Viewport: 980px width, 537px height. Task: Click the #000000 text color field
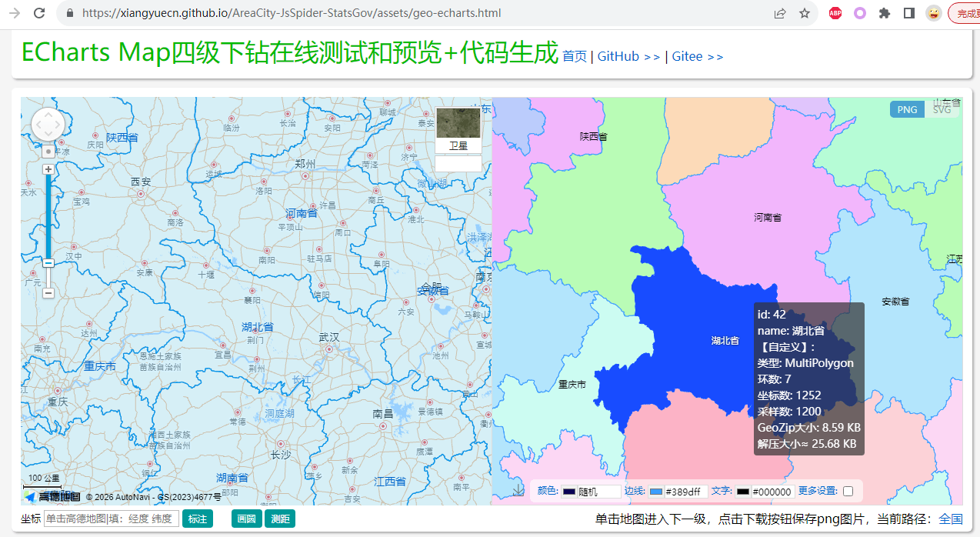point(772,492)
